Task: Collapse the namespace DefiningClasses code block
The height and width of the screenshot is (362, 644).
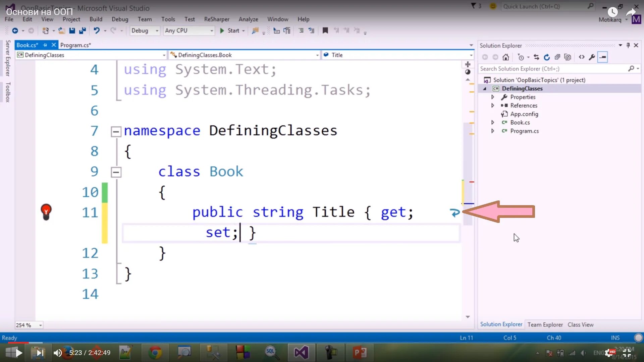Action: pos(116,131)
